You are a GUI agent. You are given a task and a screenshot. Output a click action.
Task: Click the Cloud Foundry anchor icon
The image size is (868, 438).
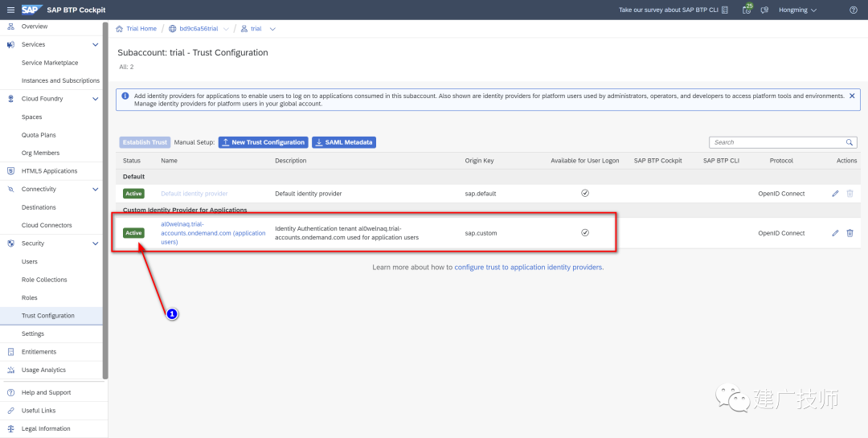tap(10, 99)
